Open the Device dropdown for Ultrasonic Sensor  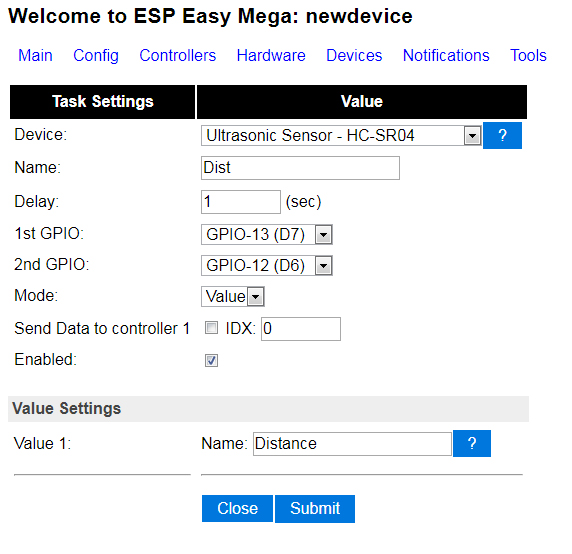pos(341,136)
